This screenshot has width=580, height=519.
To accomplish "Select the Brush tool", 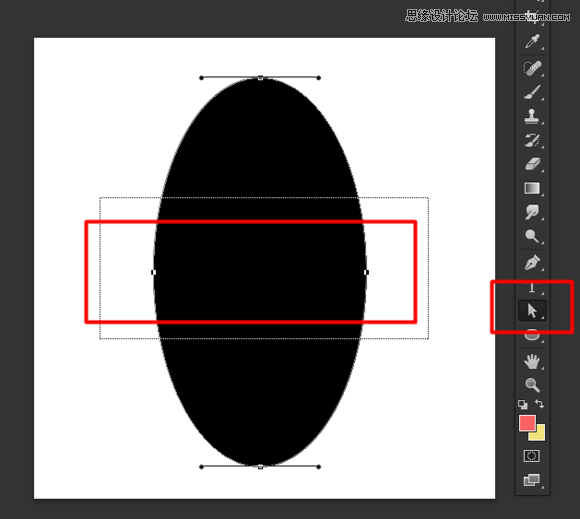I will 532,92.
